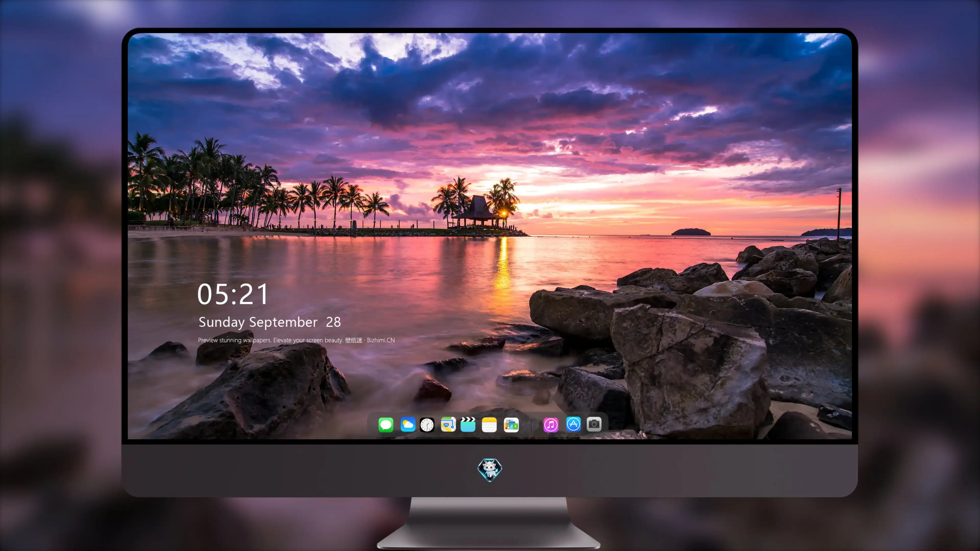Open the green Messages app in the dock
The image size is (980, 551).
click(386, 424)
